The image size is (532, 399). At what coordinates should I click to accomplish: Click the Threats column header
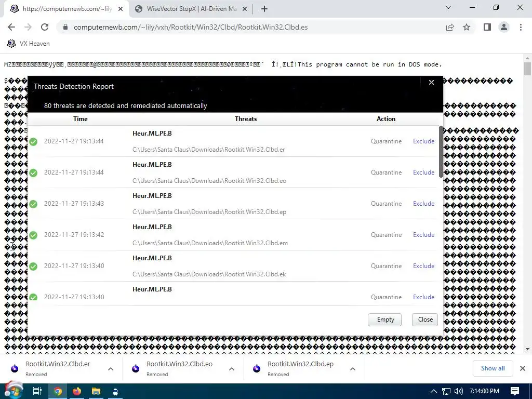coord(246,119)
